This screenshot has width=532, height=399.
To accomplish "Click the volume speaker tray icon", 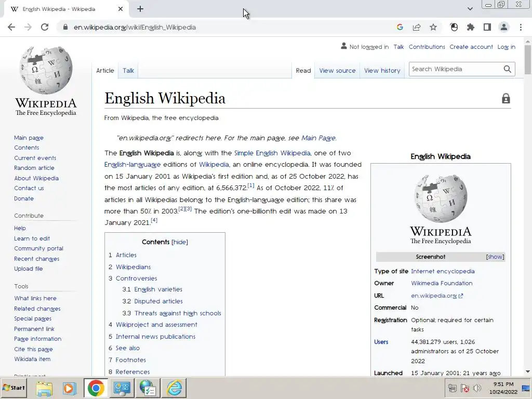I will pyautogui.click(x=477, y=388).
